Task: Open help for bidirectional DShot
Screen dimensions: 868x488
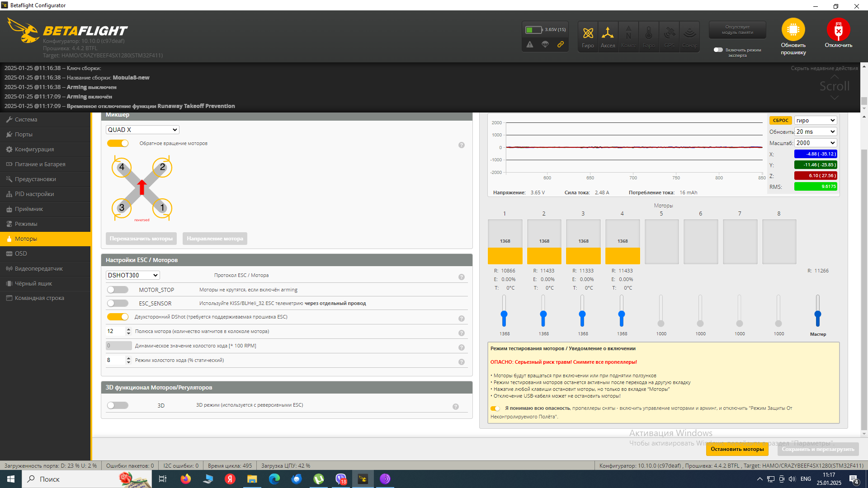Action: point(462,319)
